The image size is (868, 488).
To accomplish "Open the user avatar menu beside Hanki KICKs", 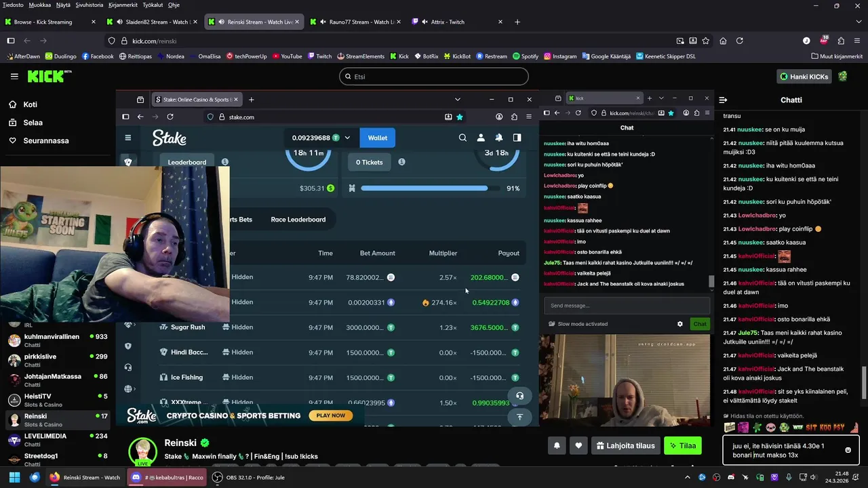I will (x=843, y=77).
